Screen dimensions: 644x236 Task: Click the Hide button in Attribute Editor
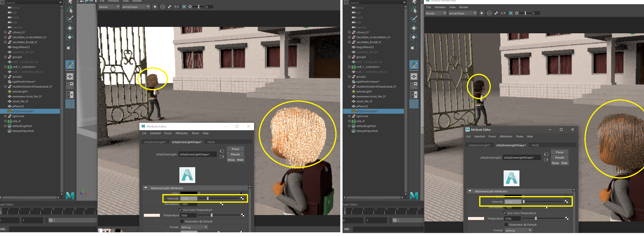click(x=240, y=160)
